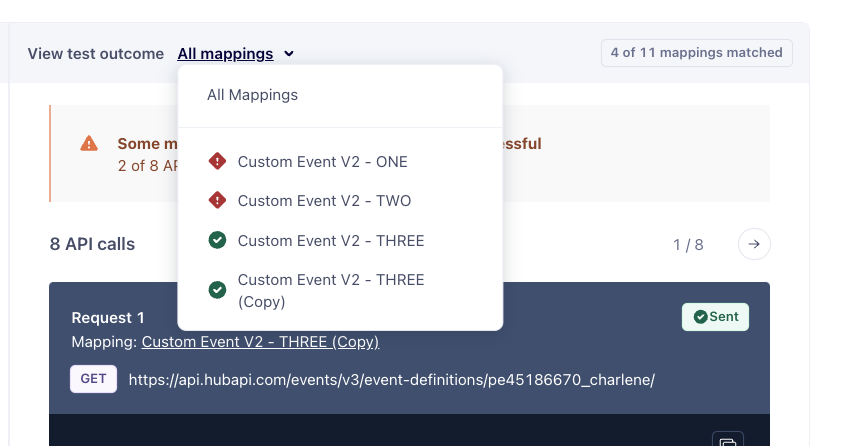Click the HubSpot API request URL
843x446 pixels.
coord(391,380)
